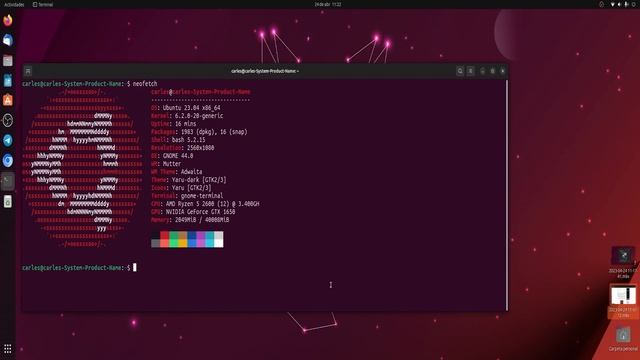Select the Terminal icon in the dock

point(8,181)
